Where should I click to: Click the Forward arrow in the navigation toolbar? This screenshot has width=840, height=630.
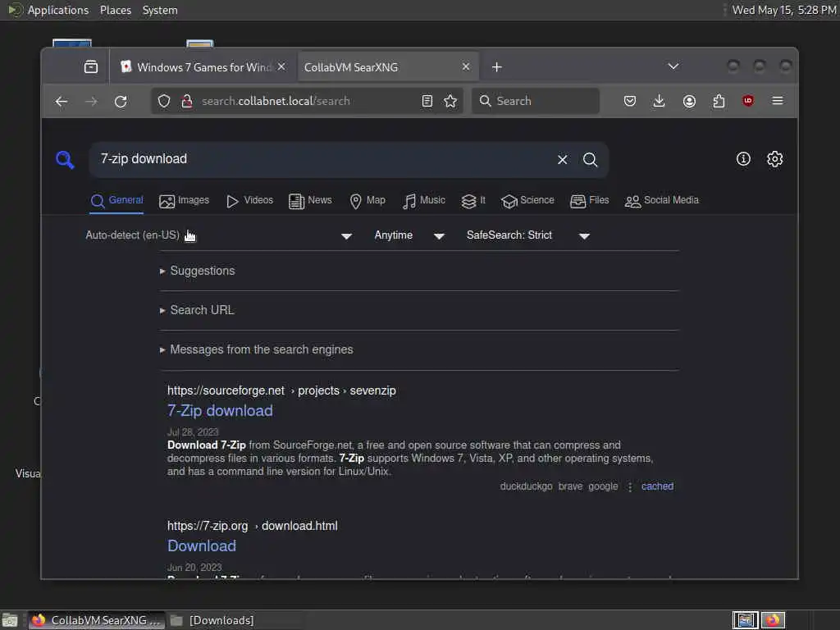coord(92,101)
